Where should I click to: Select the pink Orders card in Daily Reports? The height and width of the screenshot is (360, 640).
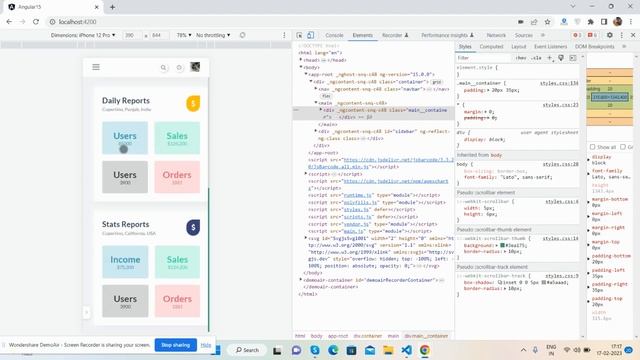tap(177, 177)
